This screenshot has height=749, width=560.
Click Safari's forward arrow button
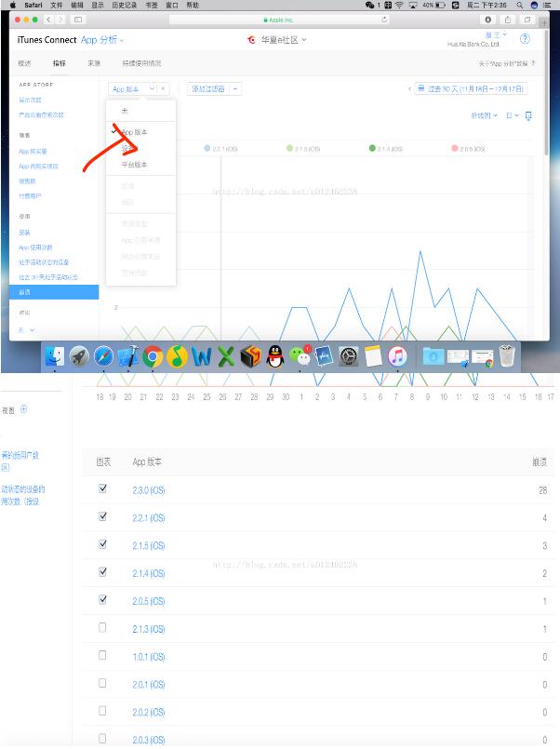tap(60, 20)
